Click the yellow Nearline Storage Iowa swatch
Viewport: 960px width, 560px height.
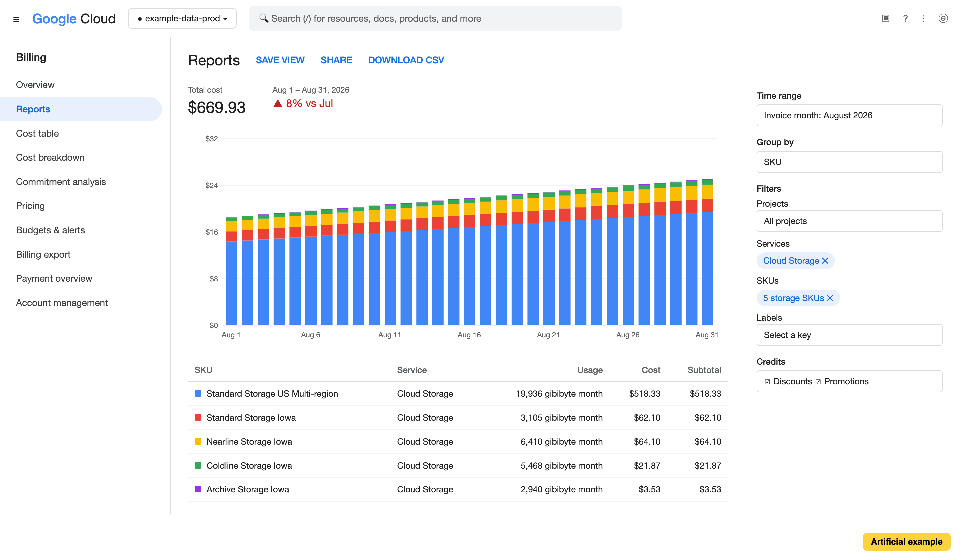[198, 442]
